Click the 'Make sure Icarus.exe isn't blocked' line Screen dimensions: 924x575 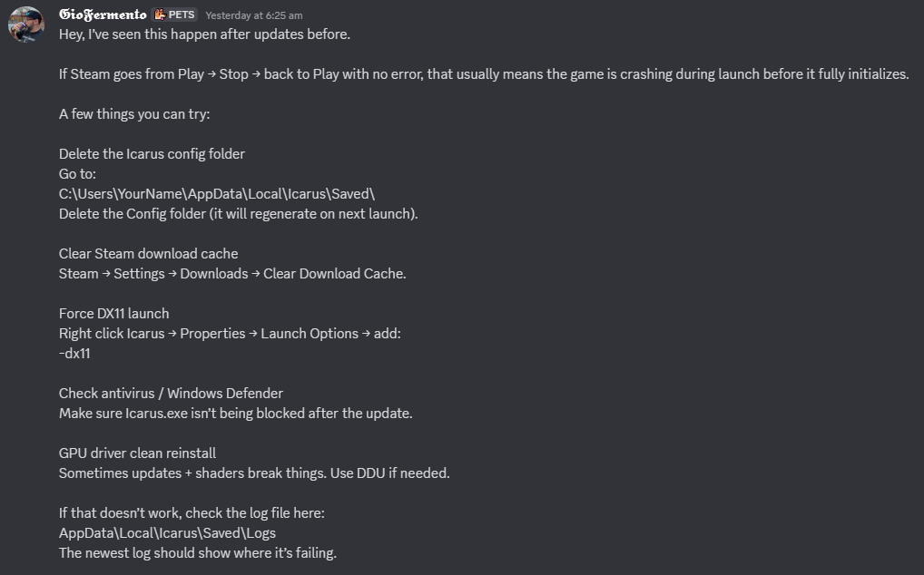(236, 414)
